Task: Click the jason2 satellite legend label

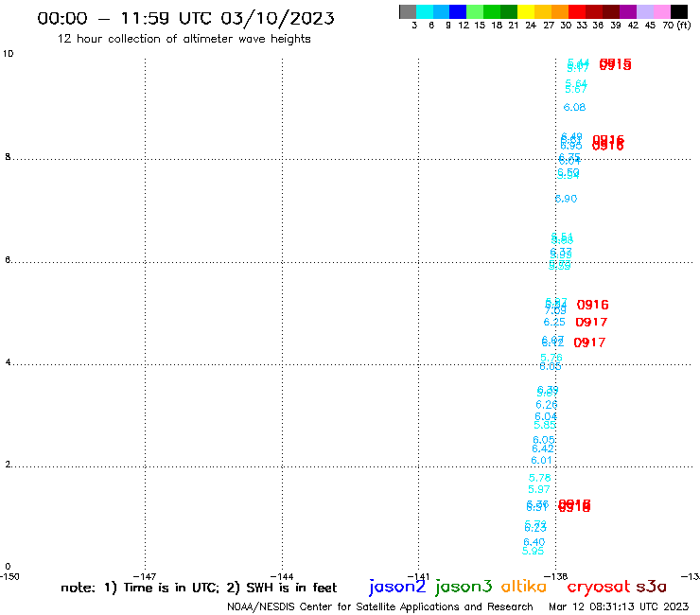Action: (397, 587)
